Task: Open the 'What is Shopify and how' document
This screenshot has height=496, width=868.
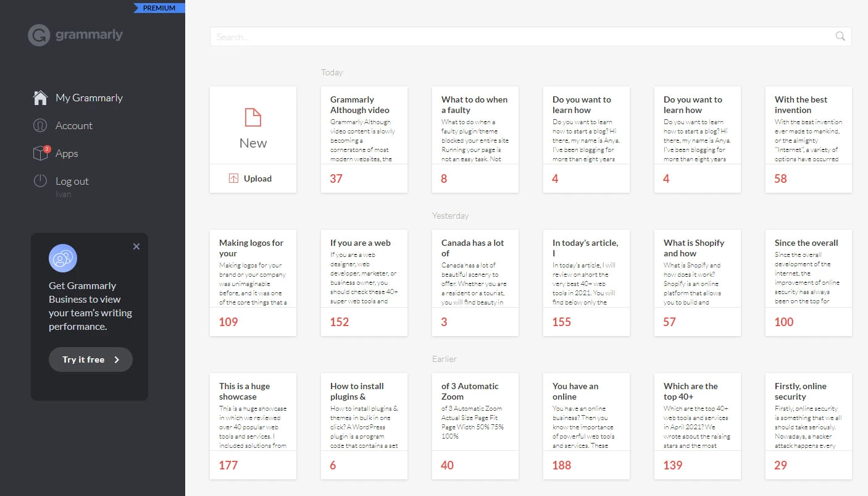Action: [698, 283]
